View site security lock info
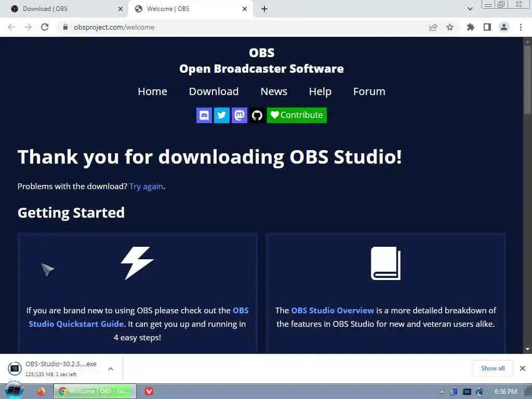 click(65, 27)
